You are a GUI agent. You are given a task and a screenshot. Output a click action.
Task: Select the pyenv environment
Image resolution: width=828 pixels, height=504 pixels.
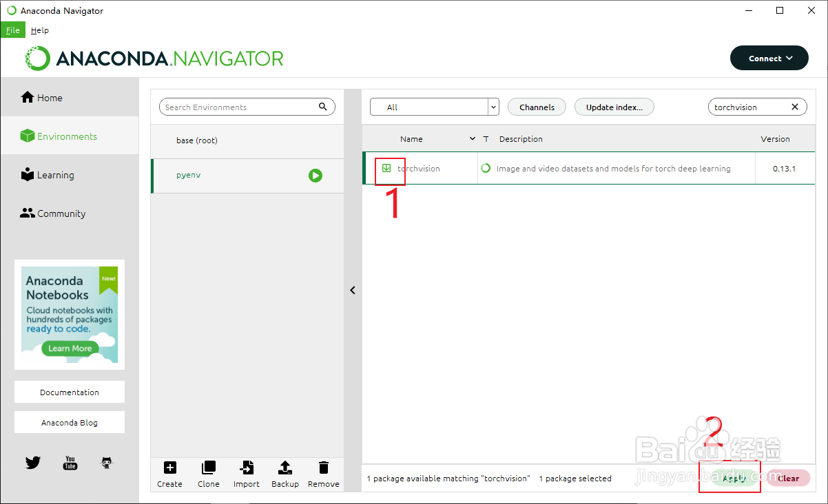point(247,176)
